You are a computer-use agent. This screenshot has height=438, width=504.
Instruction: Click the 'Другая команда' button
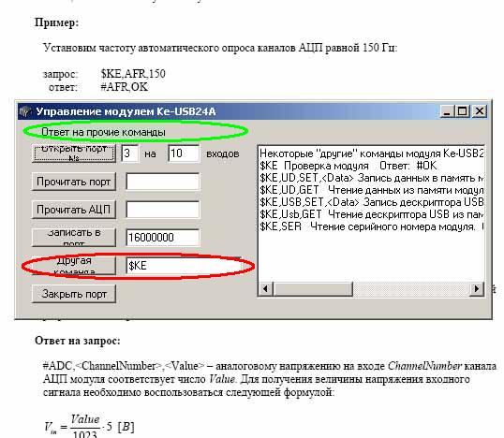(x=74, y=266)
